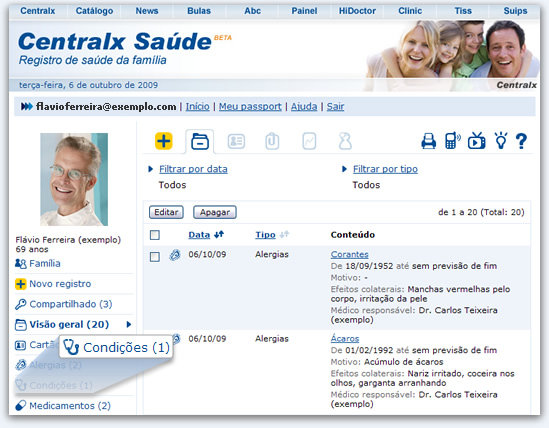Open the Catálogo top menu item
The width and height of the screenshot is (549, 428).
(x=94, y=11)
